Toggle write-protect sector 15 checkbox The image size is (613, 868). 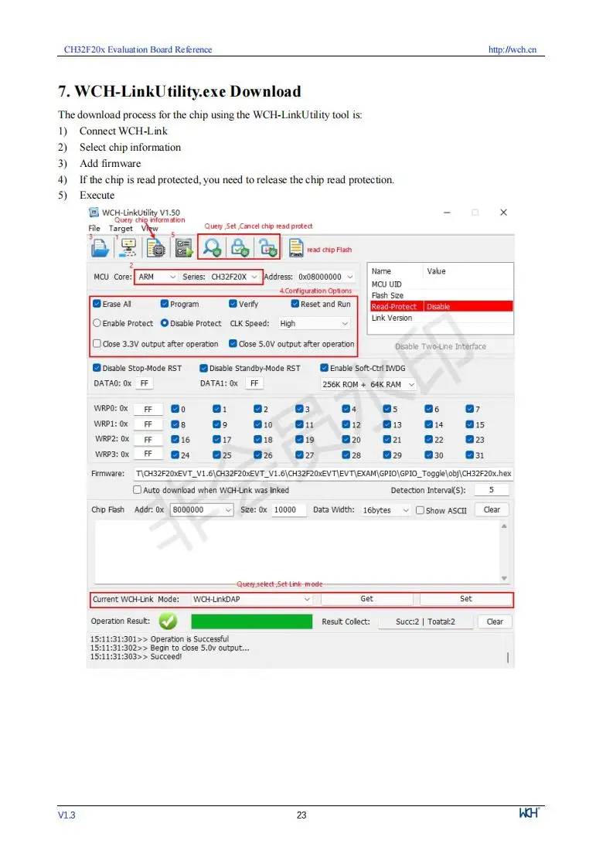point(469,424)
